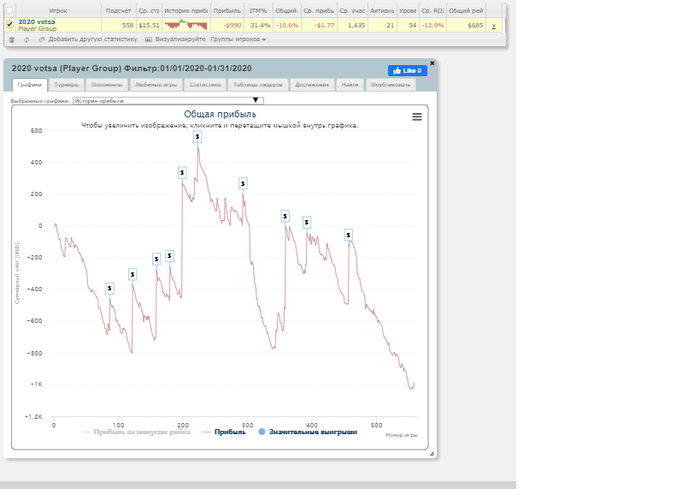The width and height of the screenshot is (700, 489).
Task: Open the Оппоненты tab
Action: coord(107,85)
